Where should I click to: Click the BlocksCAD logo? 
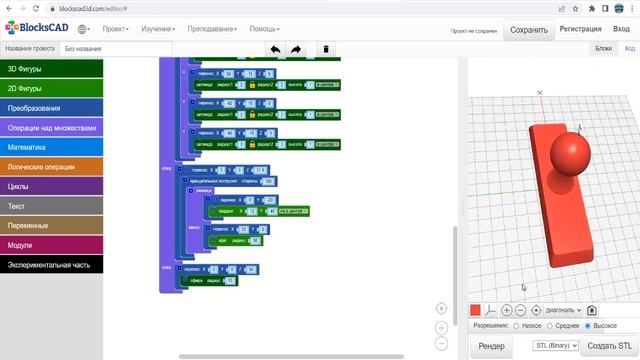[x=37, y=28]
